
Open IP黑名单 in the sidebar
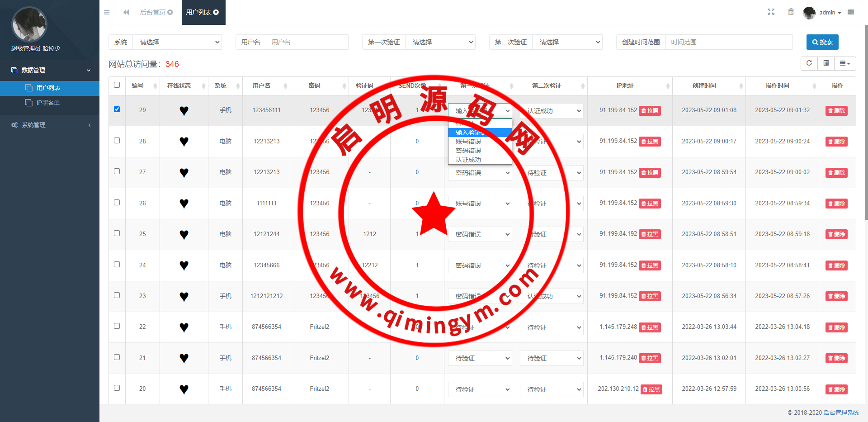(x=48, y=103)
